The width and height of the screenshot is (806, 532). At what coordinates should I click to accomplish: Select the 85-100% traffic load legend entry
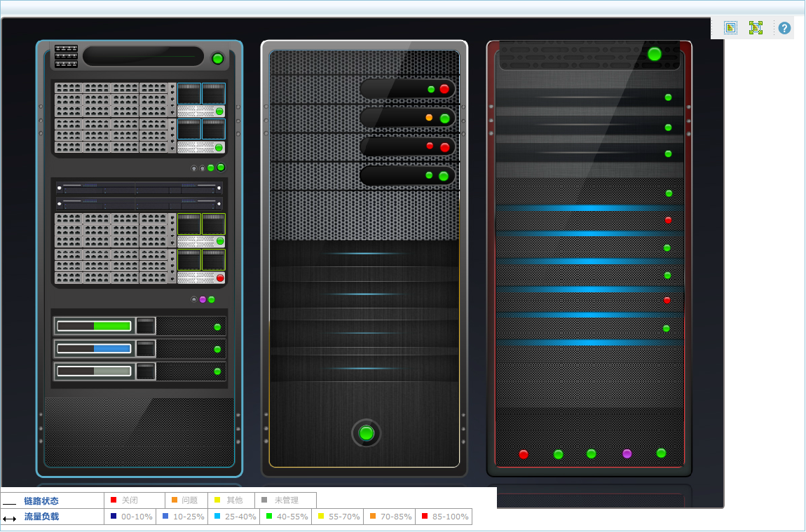pyautogui.click(x=445, y=517)
